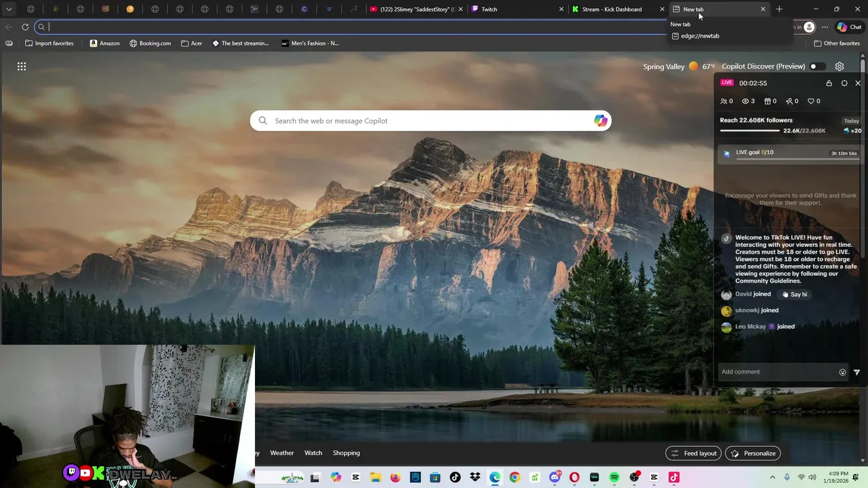
Task: Click the filter icon beside comment box
Action: click(x=856, y=372)
